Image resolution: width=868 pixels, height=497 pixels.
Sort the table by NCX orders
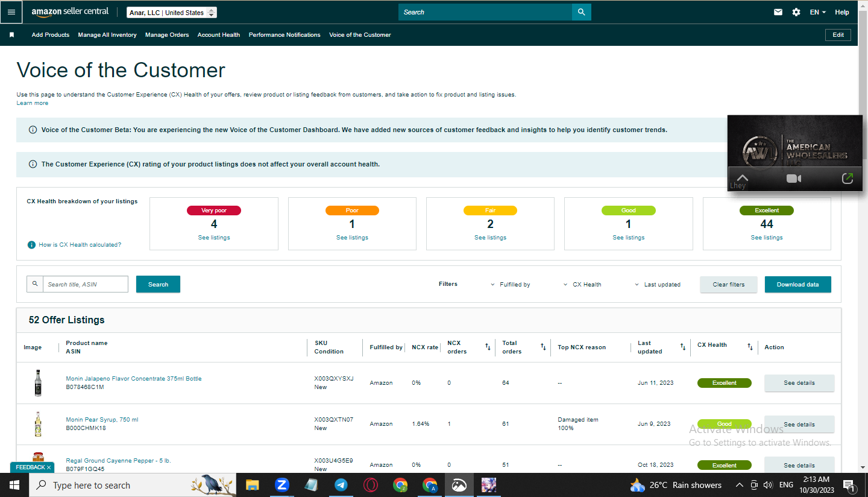coord(488,347)
